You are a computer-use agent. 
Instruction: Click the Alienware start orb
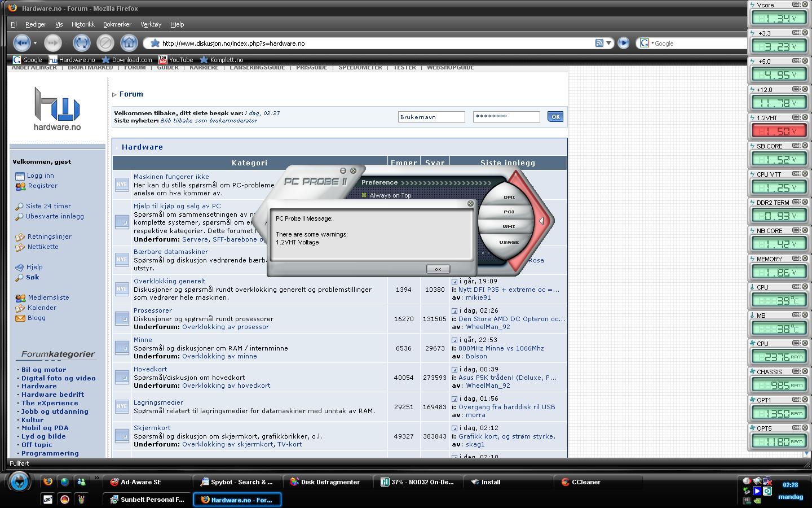[19, 482]
